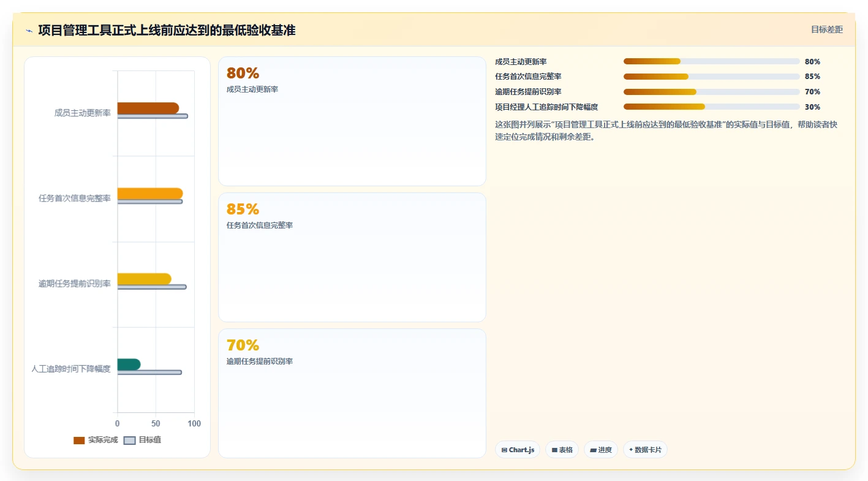
Task: Click the 30% value beside the progress bar
Action: [812, 107]
